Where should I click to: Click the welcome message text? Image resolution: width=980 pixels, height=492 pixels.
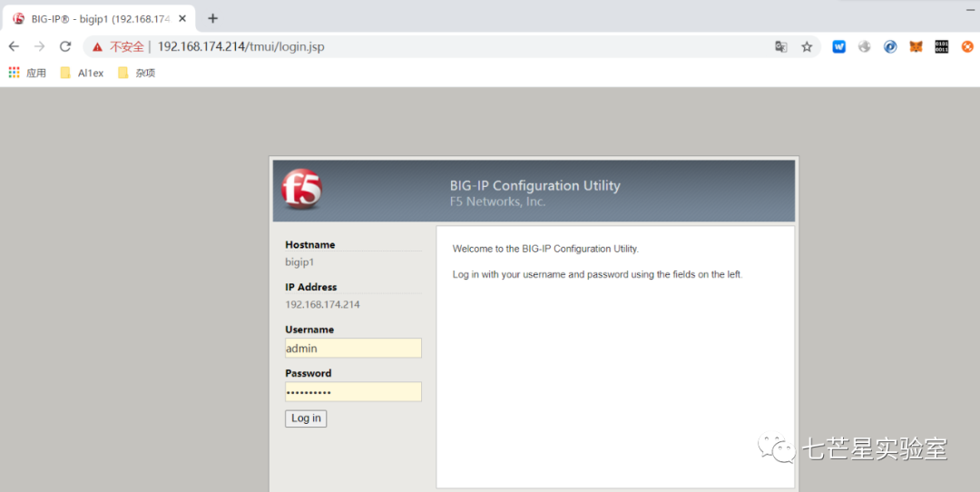(545, 249)
